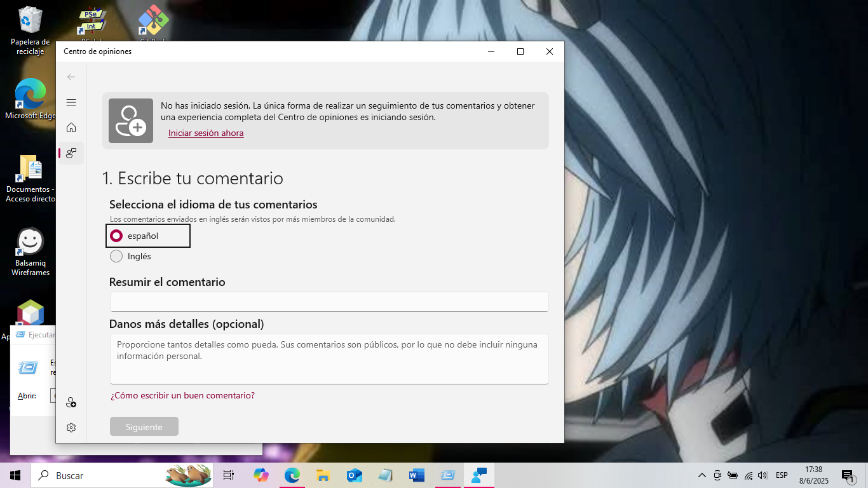The width and height of the screenshot is (868, 488).
Task: Open the hamburger navigation menu
Action: tap(71, 102)
